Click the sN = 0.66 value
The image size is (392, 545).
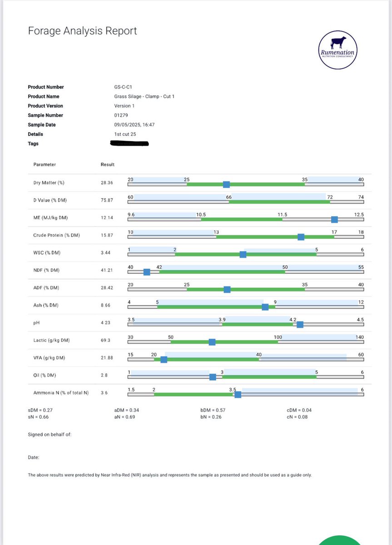[x=39, y=417]
